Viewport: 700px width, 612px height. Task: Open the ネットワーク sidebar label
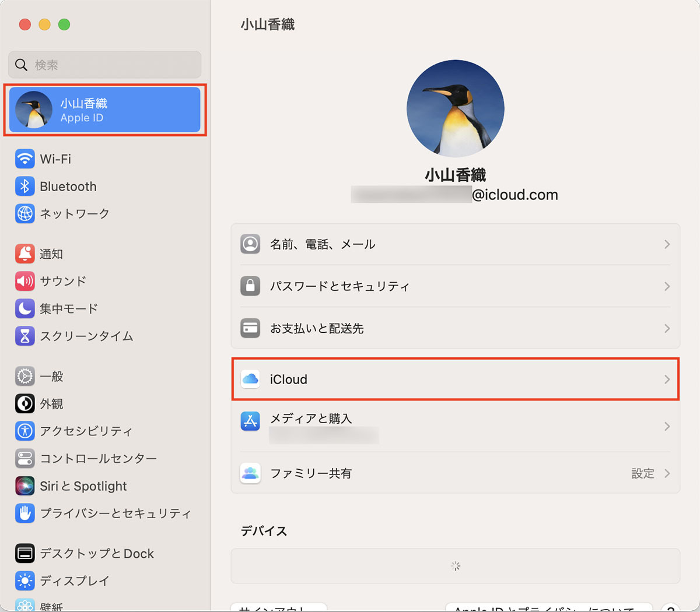[x=75, y=214]
